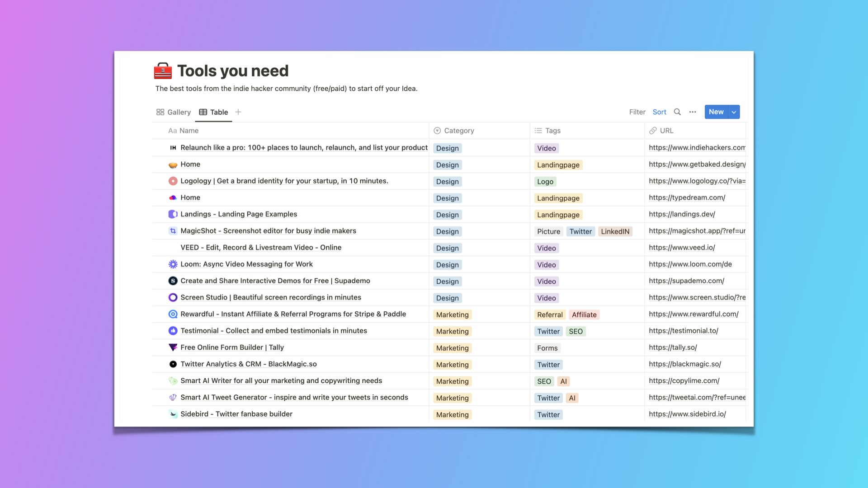The height and width of the screenshot is (488, 868).
Task: Click the BlackMagic.so row icon
Action: [x=173, y=364]
